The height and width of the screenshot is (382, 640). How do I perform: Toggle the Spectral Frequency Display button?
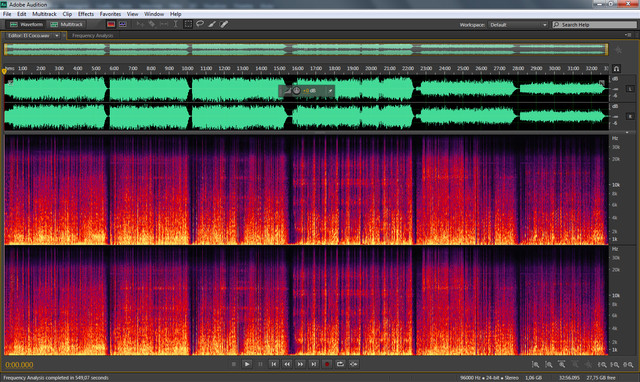[x=111, y=24]
